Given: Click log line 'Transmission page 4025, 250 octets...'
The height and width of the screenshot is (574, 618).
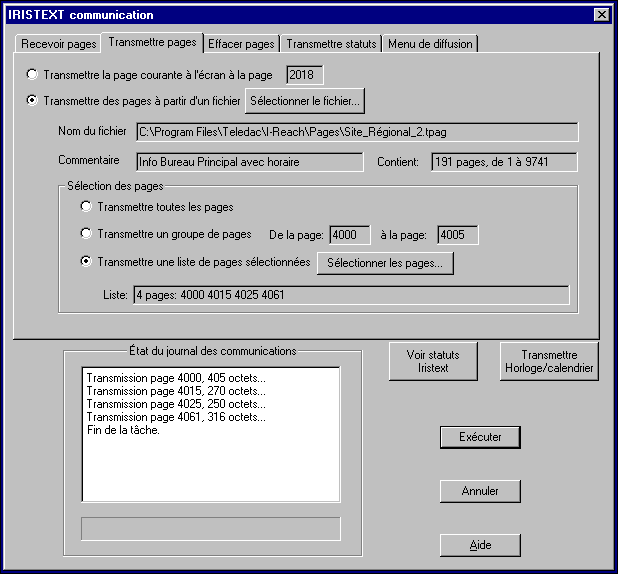Looking at the screenshot, I should pyautogui.click(x=176, y=404).
